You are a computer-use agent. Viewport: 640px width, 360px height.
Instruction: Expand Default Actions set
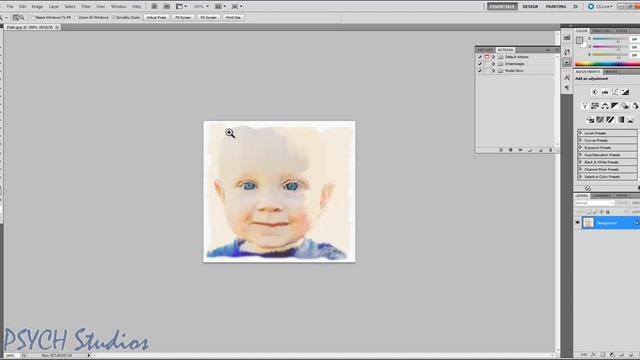[493, 57]
